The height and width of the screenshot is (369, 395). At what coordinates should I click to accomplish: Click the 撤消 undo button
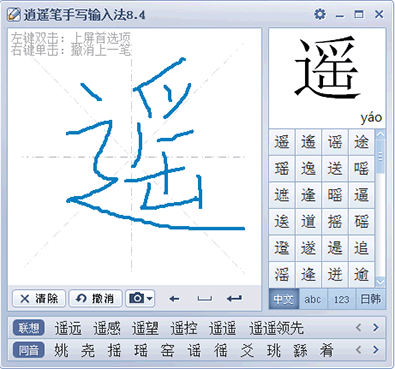point(95,298)
